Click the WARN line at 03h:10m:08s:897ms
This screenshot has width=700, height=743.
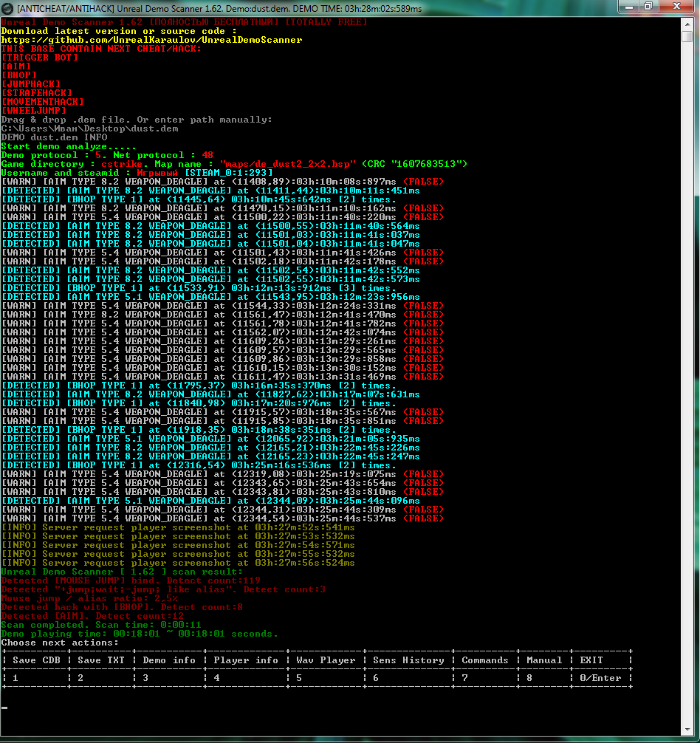pos(222,182)
